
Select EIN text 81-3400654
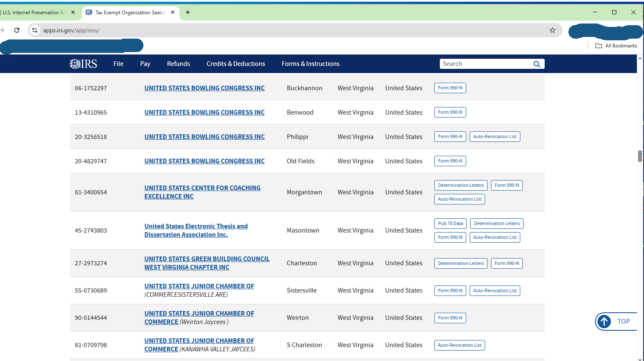pyautogui.click(x=91, y=192)
